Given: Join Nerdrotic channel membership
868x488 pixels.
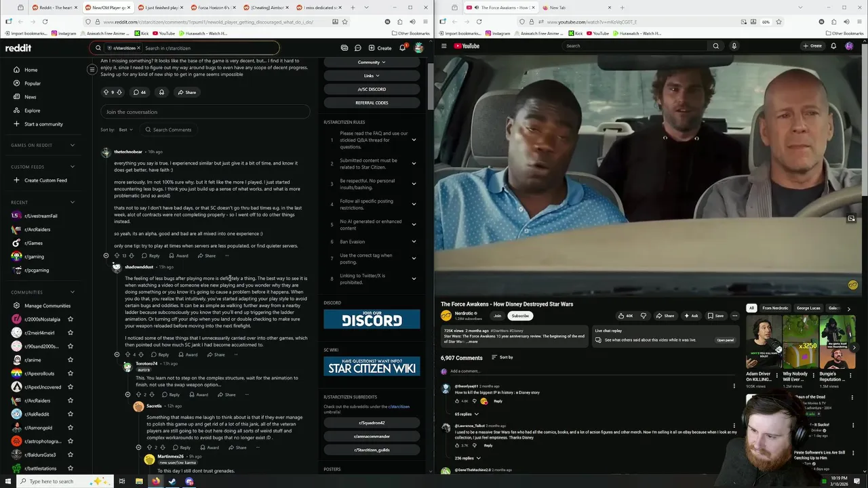Looking at the screenshot, I should click(x=497, y=316).
